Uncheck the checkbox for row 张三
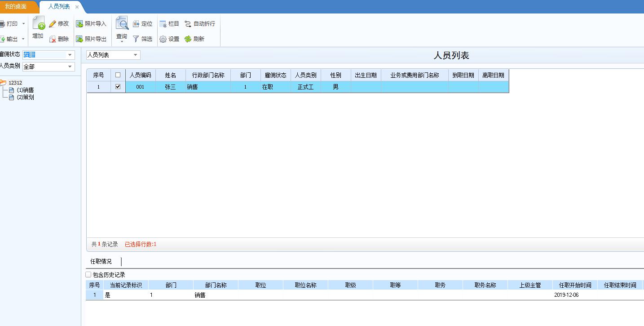 click(x=118, y=87)
